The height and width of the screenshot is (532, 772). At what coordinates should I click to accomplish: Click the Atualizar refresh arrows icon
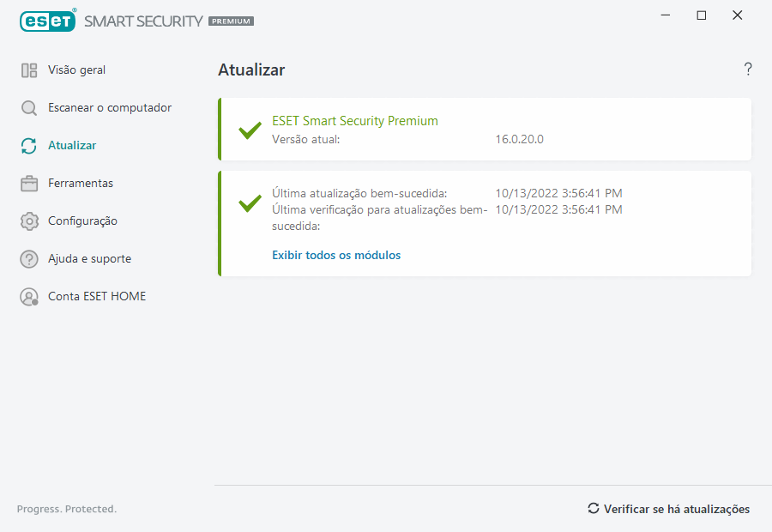[x=29, y=146]
